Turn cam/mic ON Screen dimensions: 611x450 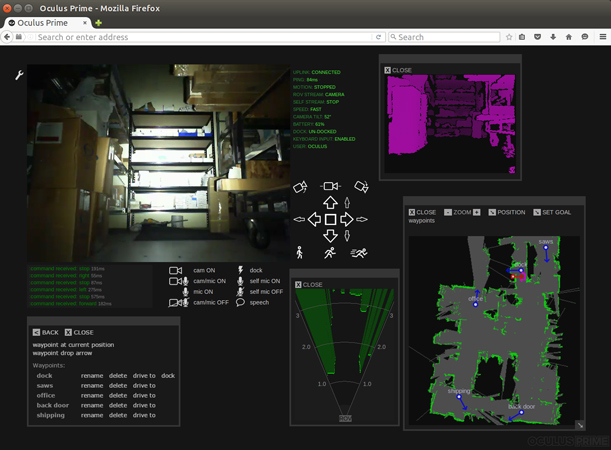pyautogui.click(x=210, y=281)
